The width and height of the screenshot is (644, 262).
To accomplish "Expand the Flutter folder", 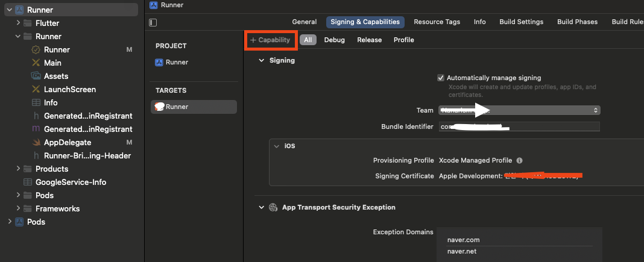I will (x=19, y=23).
